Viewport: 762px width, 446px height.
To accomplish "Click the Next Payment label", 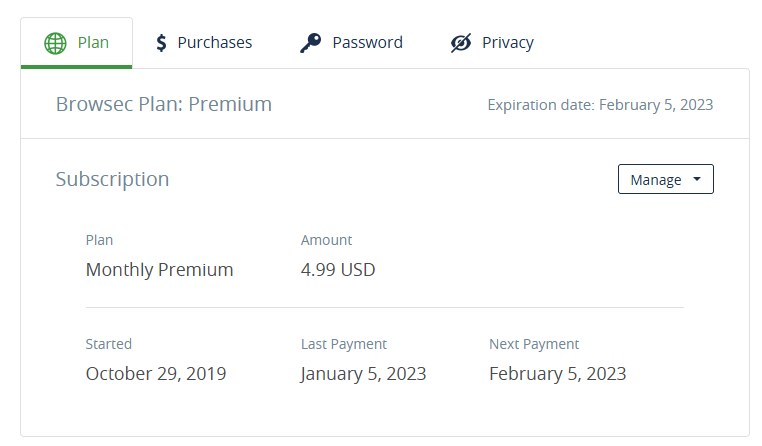I will pyautogui.click(x=534, y=344).
